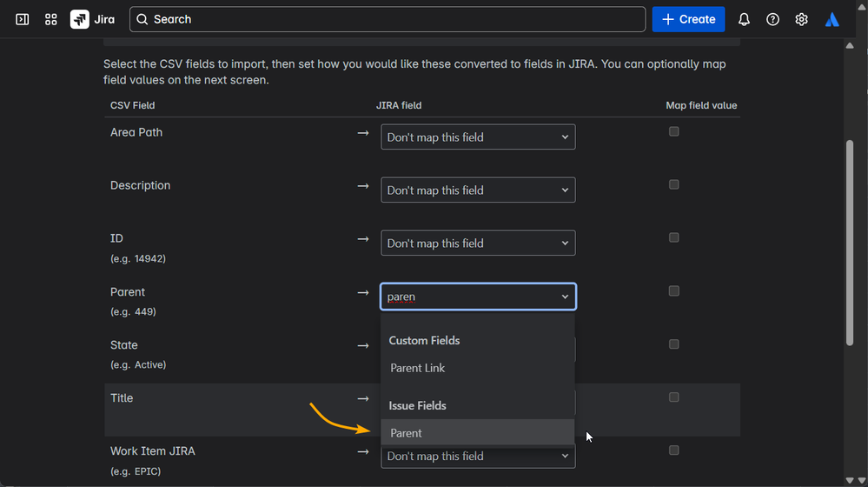
Task: Click the Parent field combo box with 'paren'
Action: [478, 297]
